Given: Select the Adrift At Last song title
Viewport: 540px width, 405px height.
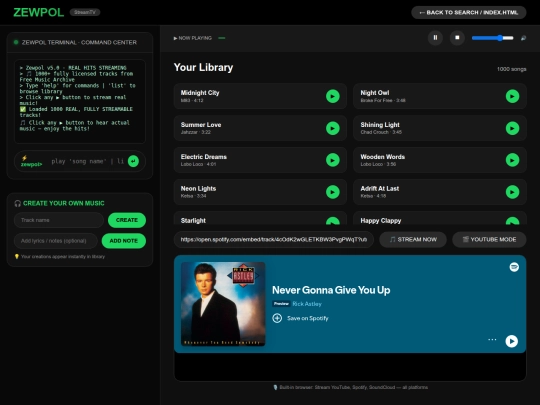Looking at the screenshot, I should pos(380,188).
